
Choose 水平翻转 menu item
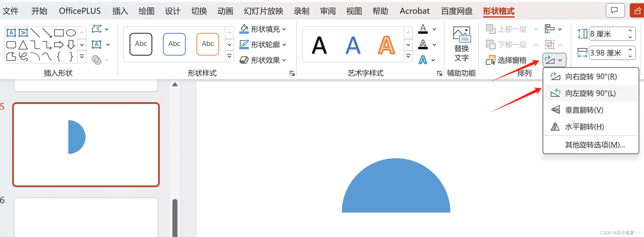[x=591, y=127]
